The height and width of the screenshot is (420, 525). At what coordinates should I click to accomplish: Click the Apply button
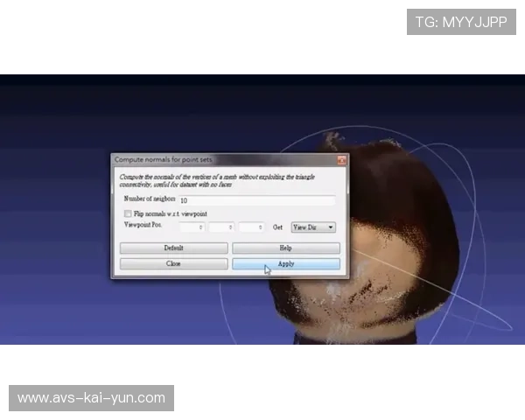pyautogui.click(x=286, y=263)
